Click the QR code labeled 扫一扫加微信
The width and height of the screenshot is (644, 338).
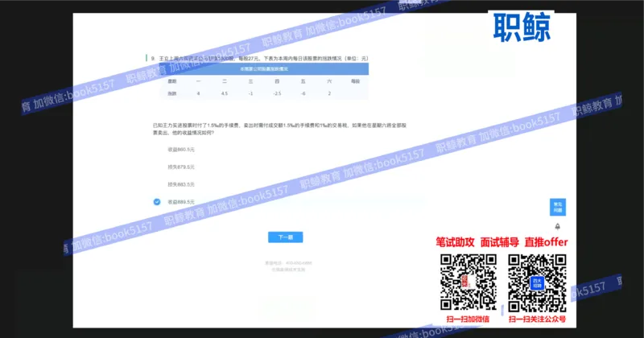tap(469, 282)
